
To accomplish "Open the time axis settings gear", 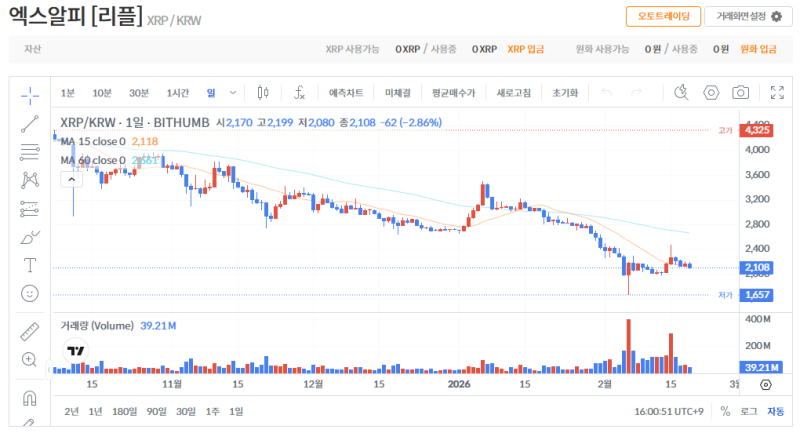I will (766, 385).
